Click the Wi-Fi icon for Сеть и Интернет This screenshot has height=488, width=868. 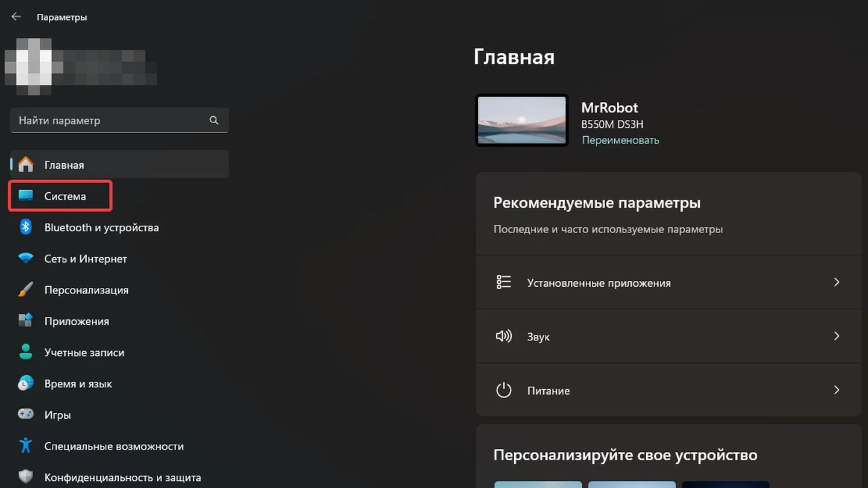[x=25, y=258]
